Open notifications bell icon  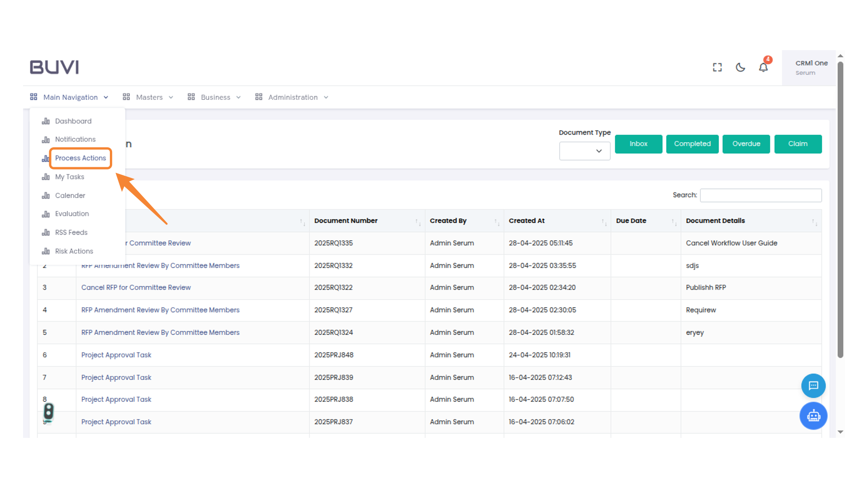pos(763,67)
